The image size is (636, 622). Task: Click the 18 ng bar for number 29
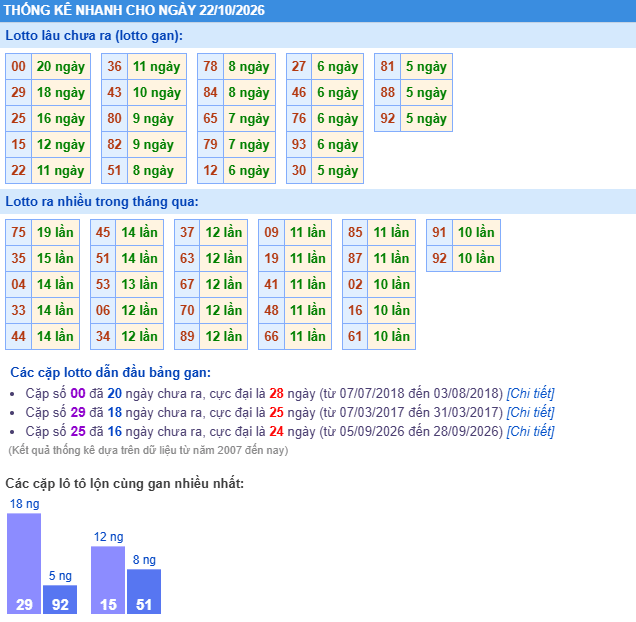(24, 563)
